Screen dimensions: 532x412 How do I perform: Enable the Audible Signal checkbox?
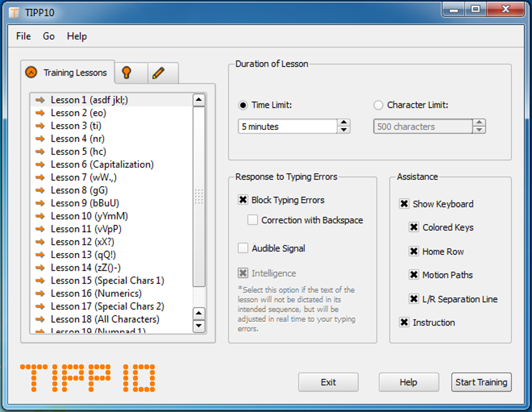(243, 248)
